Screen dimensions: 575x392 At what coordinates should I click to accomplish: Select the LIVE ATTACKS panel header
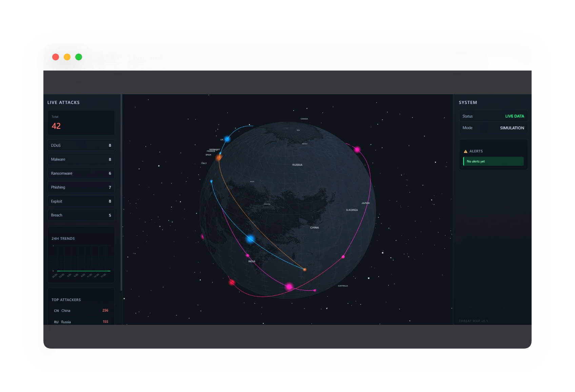(63, 102)
